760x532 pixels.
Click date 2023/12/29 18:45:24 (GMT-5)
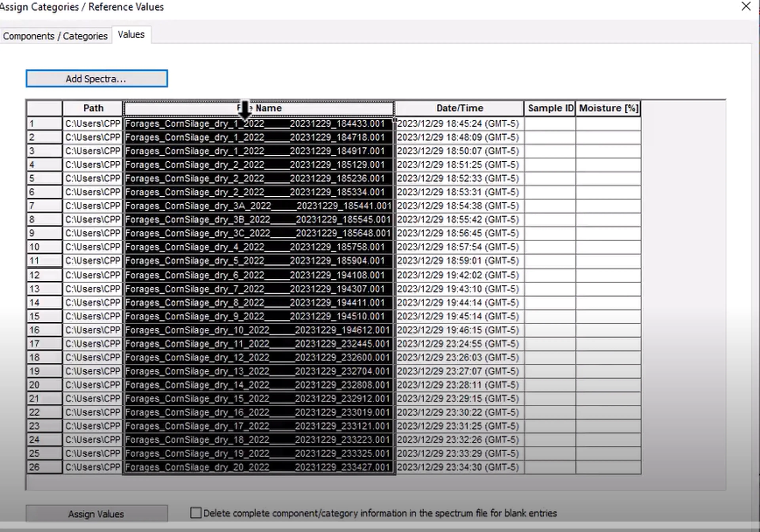point(459,124)
